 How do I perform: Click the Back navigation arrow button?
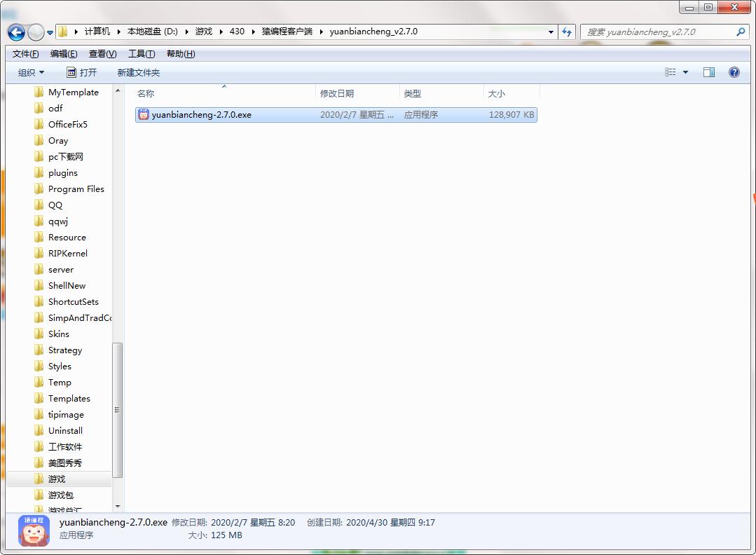click(16, 32)
